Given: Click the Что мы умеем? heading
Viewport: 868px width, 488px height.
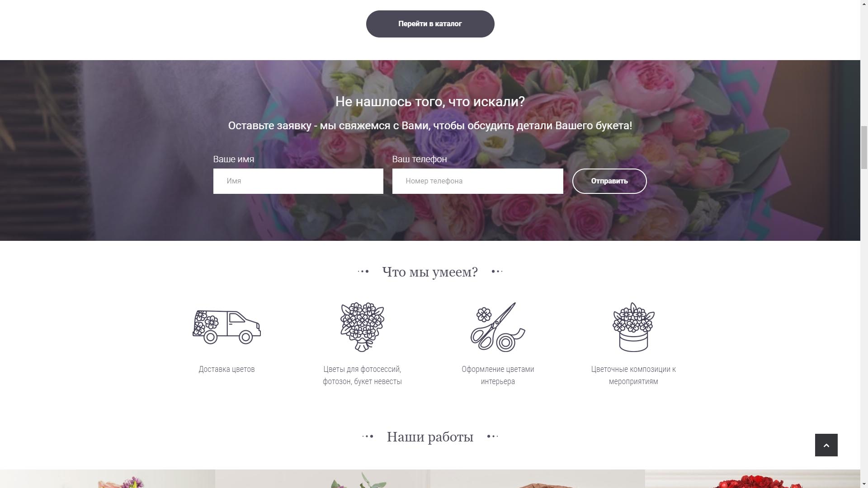Looking at the screenshot, I should [x=430, y=272].
